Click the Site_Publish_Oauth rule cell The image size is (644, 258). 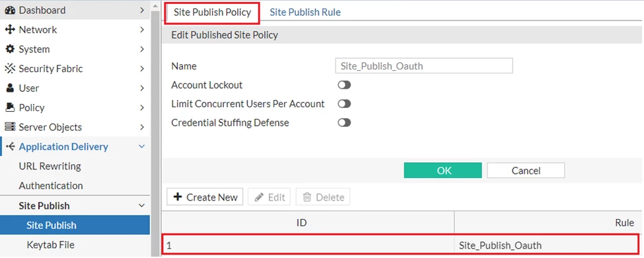[x=547, y=245]
